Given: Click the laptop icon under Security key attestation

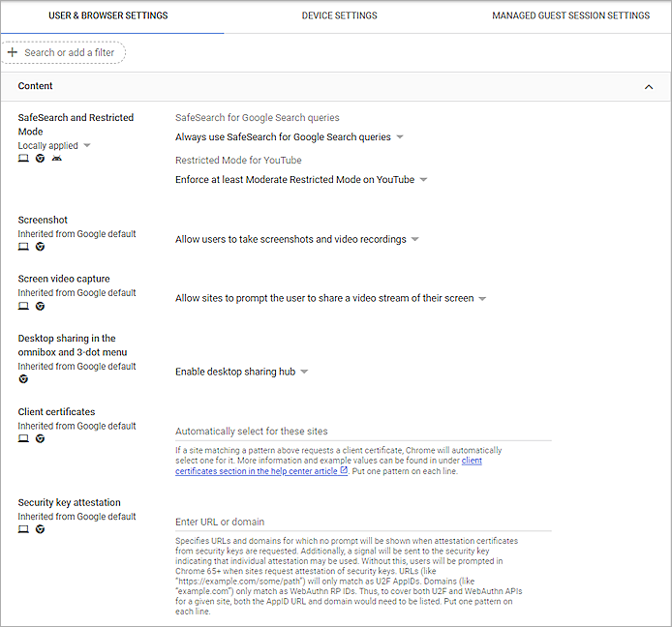Looking at the screenshot, I should pos(23,529).
